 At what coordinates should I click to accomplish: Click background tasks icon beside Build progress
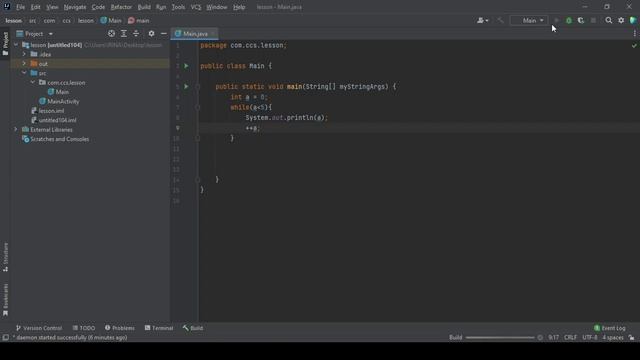(x=540, y=338)
